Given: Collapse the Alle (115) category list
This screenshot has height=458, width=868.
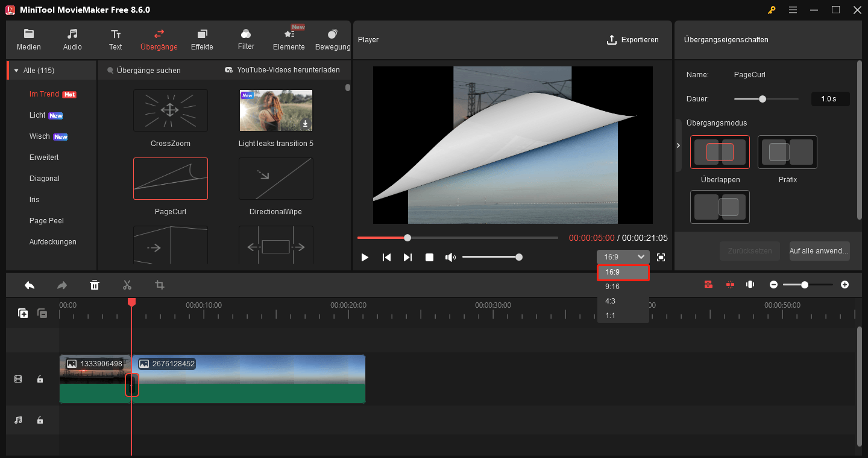Looking at the screenshot, I should 16,69.
